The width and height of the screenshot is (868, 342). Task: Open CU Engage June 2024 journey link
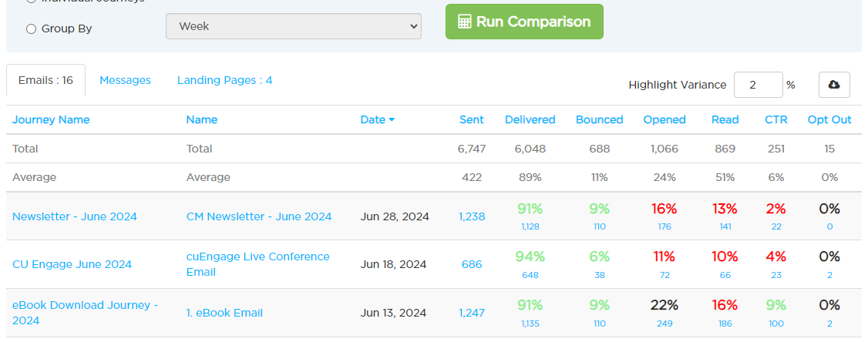pos(72,264)
